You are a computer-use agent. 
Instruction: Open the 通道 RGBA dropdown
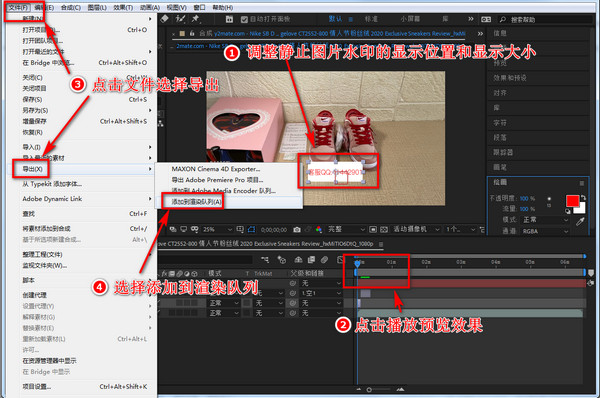point(545,231)
